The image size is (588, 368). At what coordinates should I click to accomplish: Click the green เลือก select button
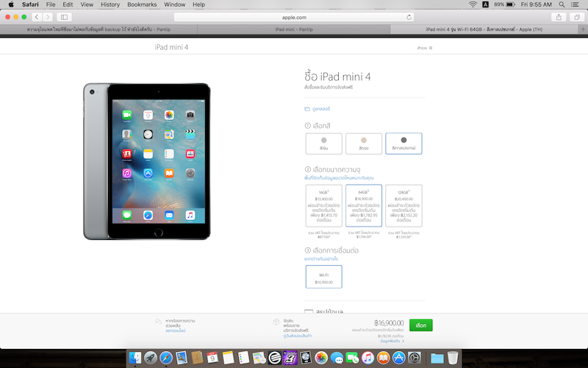pos(420,325)
